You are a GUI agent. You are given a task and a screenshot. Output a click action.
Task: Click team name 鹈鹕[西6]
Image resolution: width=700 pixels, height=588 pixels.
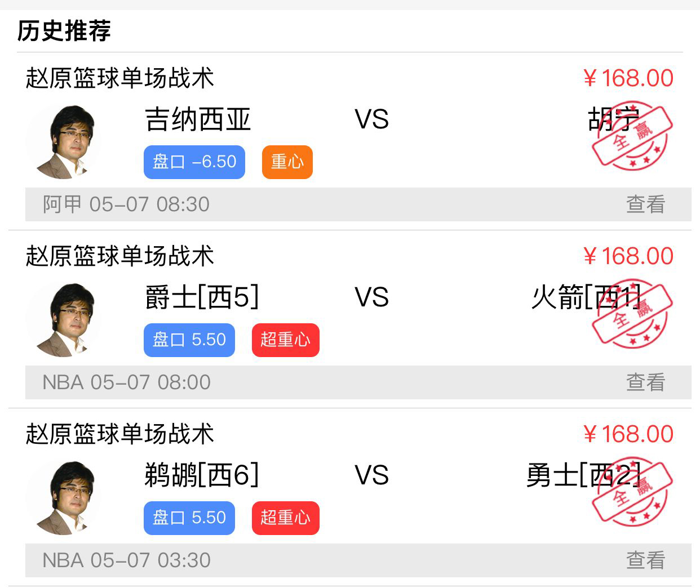click(x=202, y=475)
